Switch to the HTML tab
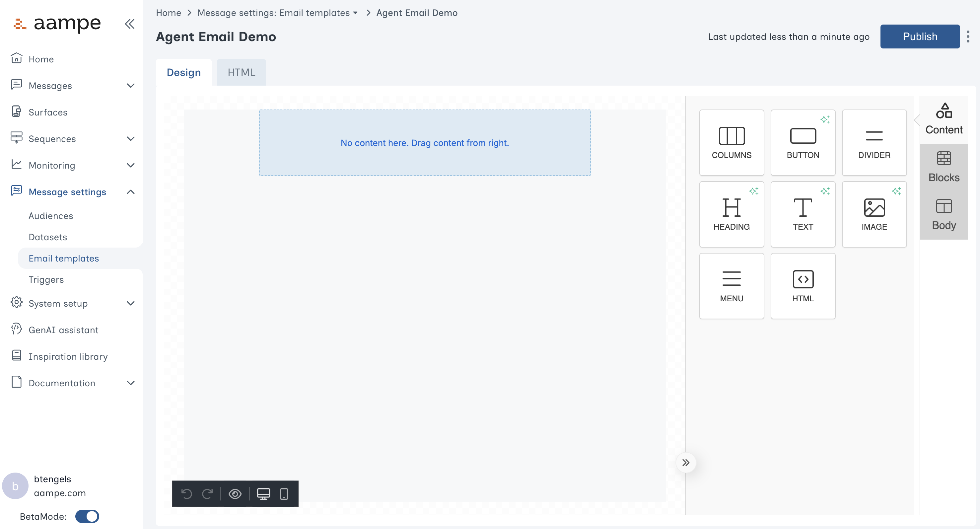Screen dimensions: 980x529 241,72
